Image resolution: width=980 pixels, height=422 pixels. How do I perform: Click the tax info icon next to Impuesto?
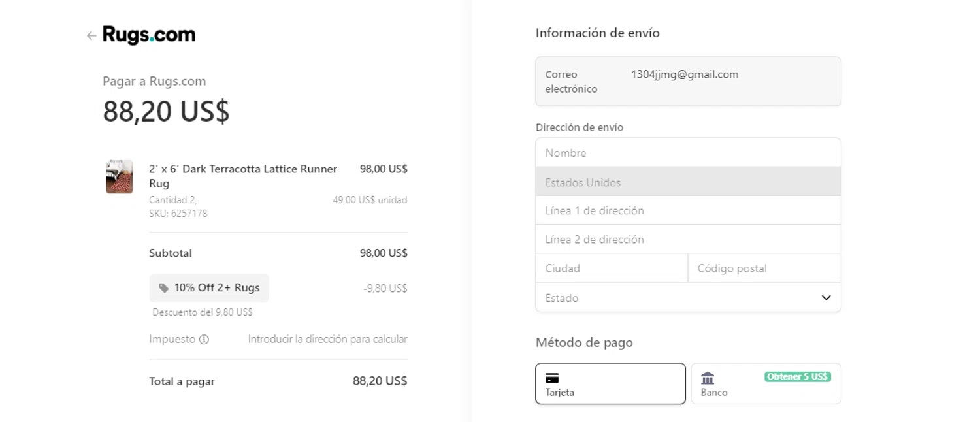[x=204, y=340]
